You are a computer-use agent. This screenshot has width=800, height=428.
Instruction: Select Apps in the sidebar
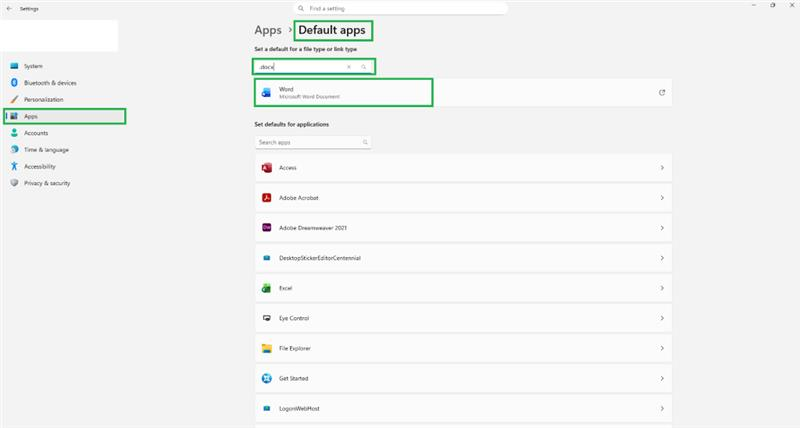click(x=64, y=116)
